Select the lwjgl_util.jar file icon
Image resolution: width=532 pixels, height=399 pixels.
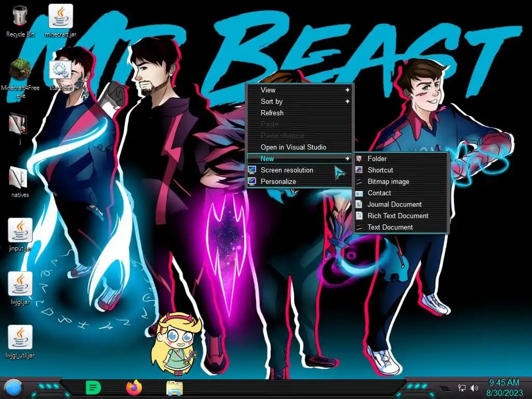point(20,337)
